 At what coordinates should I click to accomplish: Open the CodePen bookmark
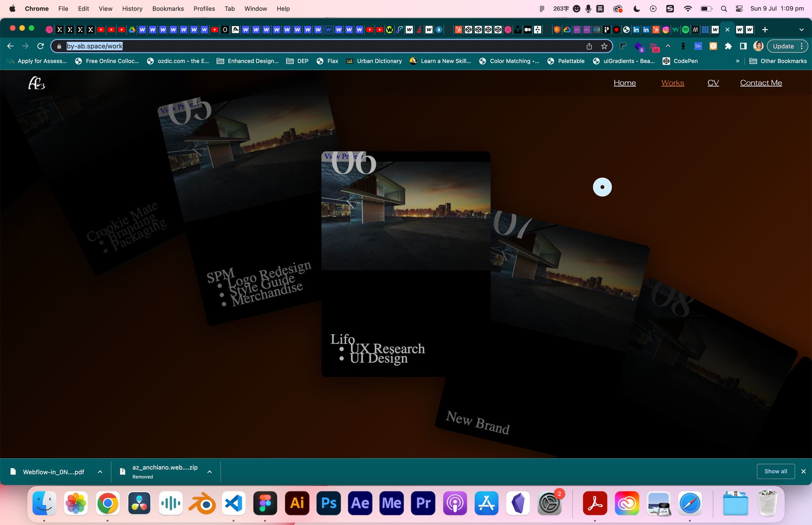pyautogui.click(x=680, y=61)
